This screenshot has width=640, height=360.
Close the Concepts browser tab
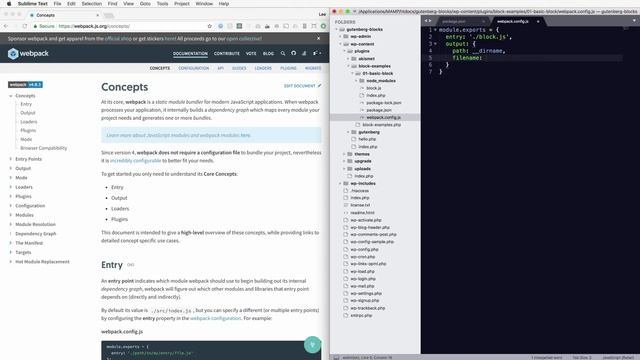(x=98, y=15)
